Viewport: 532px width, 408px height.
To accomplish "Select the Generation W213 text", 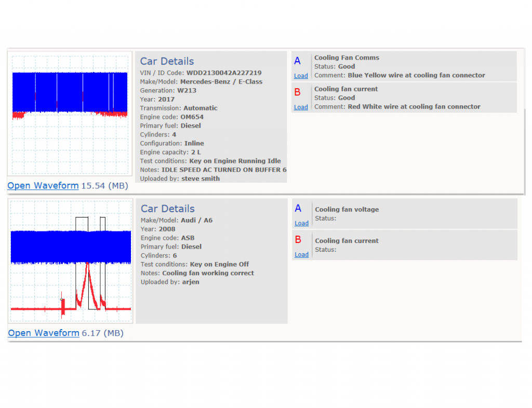I will (x=168, y=90).
